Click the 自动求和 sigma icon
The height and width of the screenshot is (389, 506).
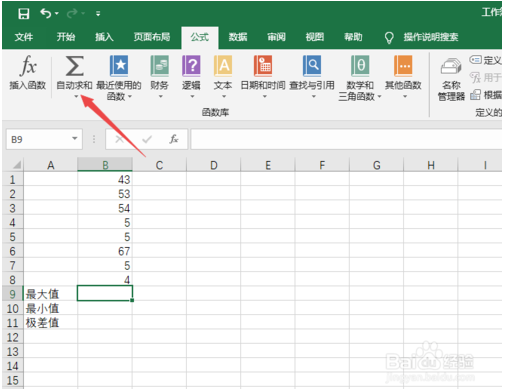74,66
